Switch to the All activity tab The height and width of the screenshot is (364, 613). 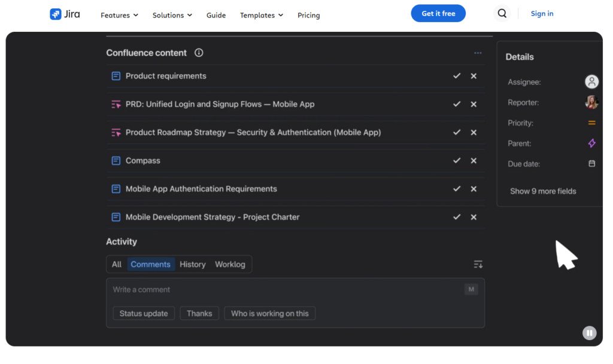point(117,264)
